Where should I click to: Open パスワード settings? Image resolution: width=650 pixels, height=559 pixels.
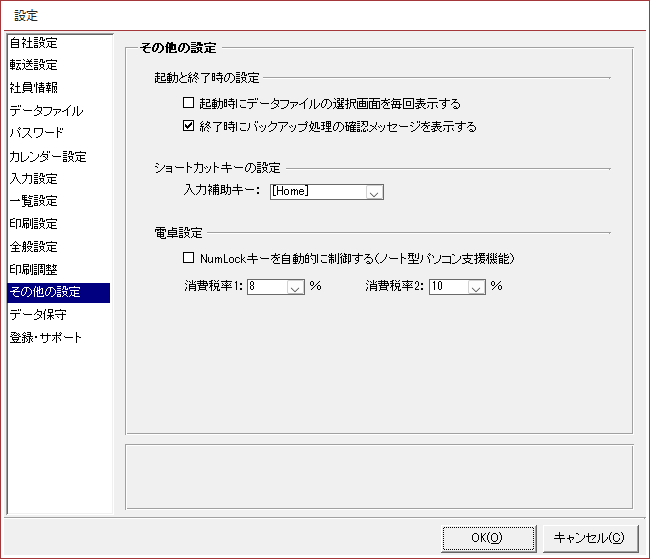(37, 133)
